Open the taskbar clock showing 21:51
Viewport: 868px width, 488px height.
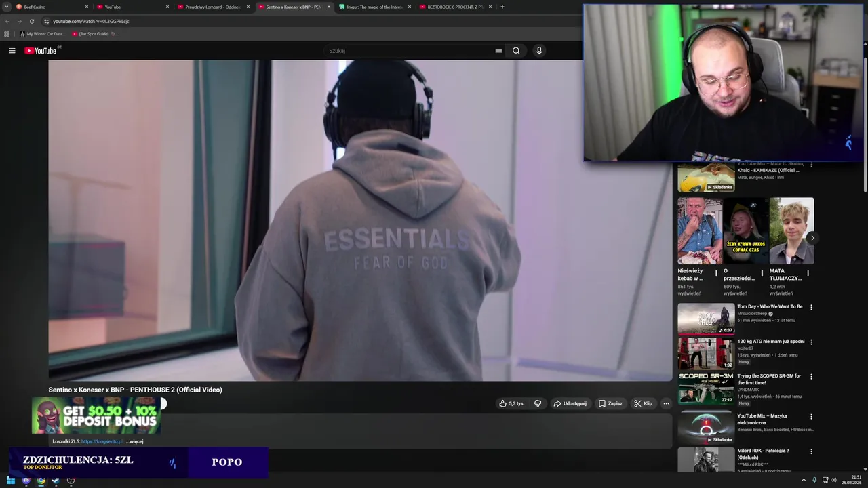[x=851, y=480]
